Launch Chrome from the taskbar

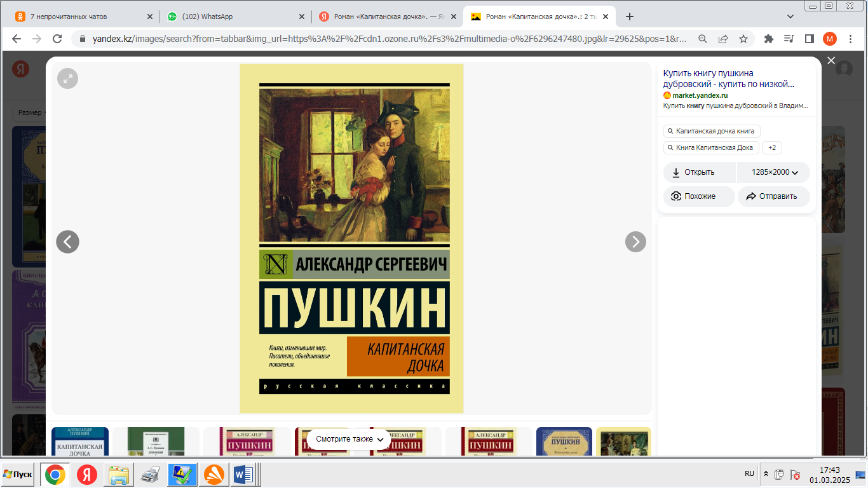pos(55,475)
